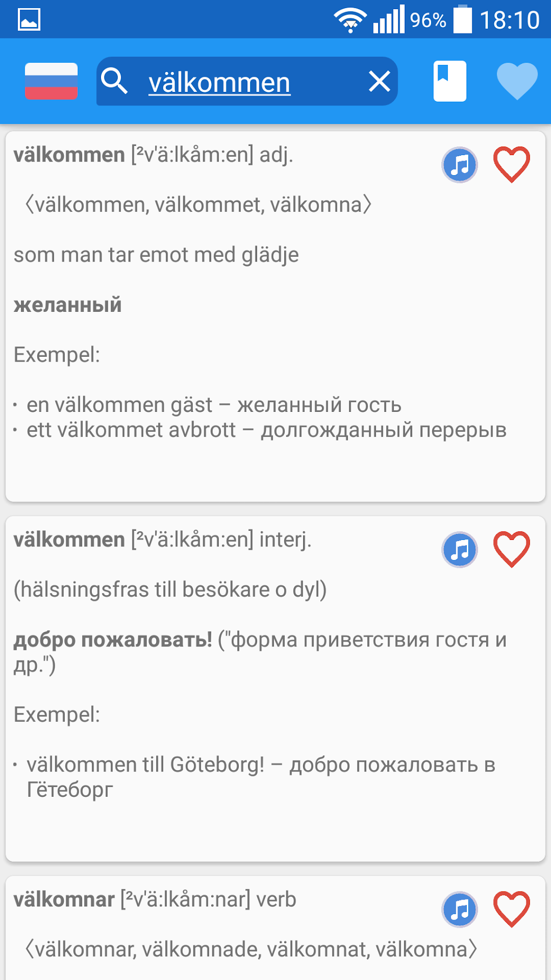Tap example 'en välkommen gäst'
The width and height of the screenshot is (551, 980).
[120, 405]
